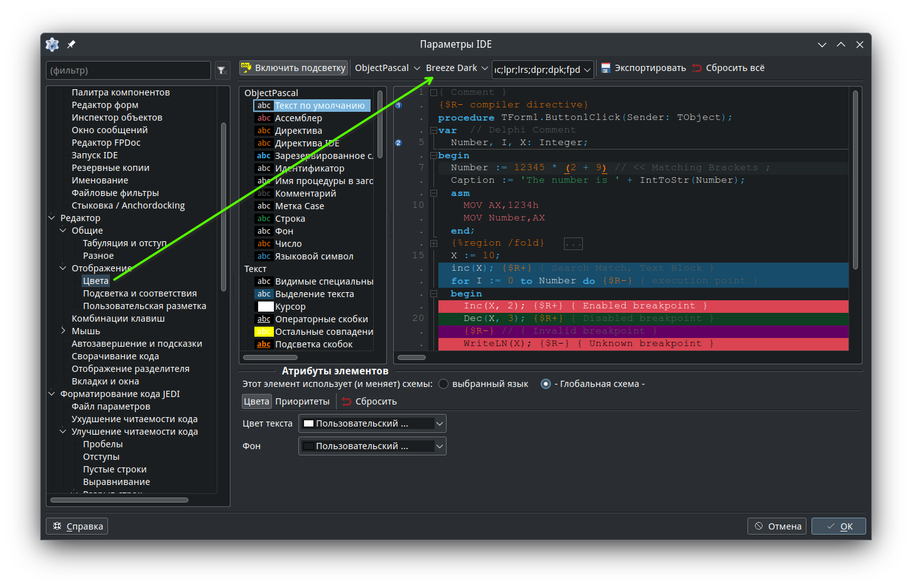
Task: Switch to the Приоритеты tab
Action: [302, 401]
